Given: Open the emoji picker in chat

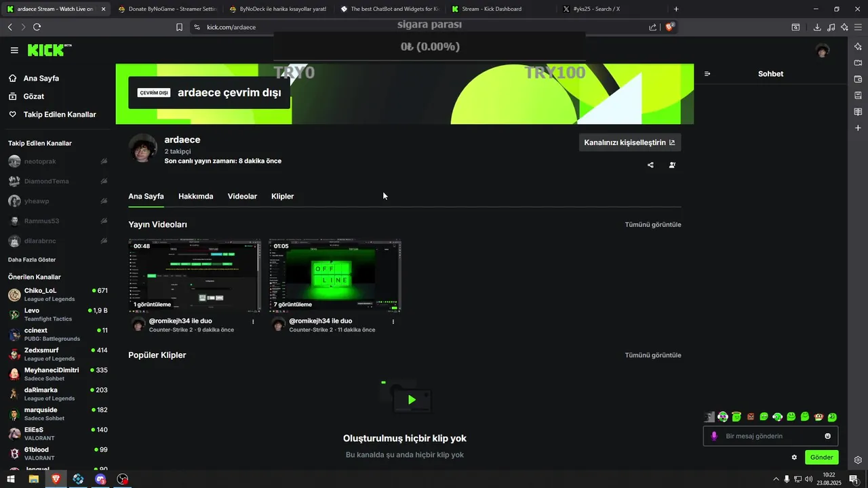Looking at the screenshot, I should 827,436.
